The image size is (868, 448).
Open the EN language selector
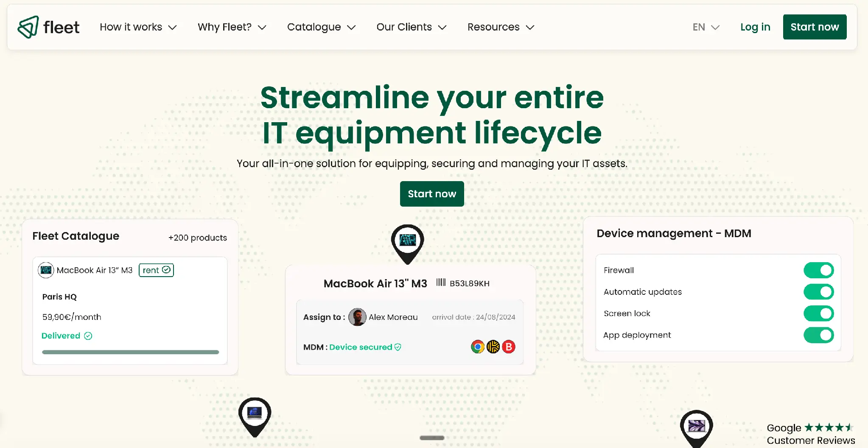tap(706, 27)
